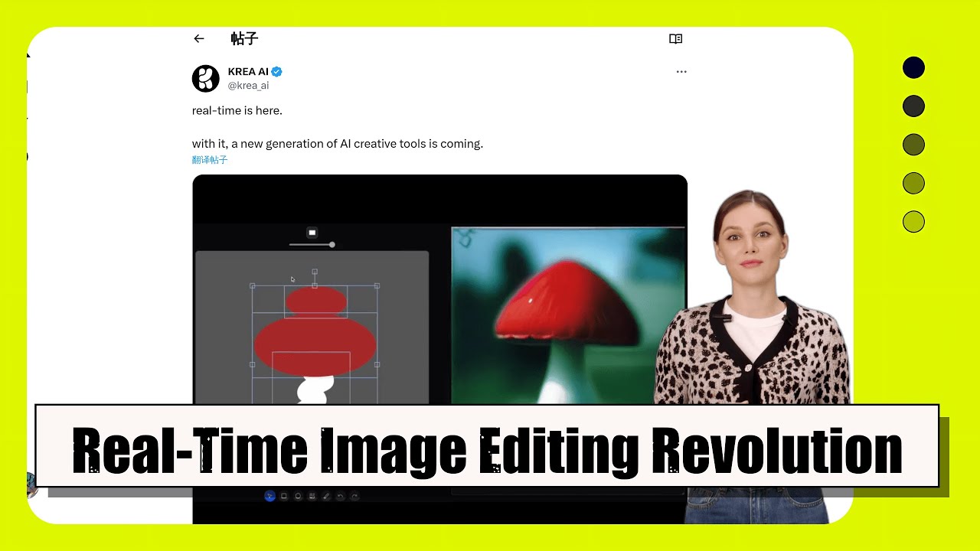
Task: Click the blue verified badge
Action: (277, 72)
